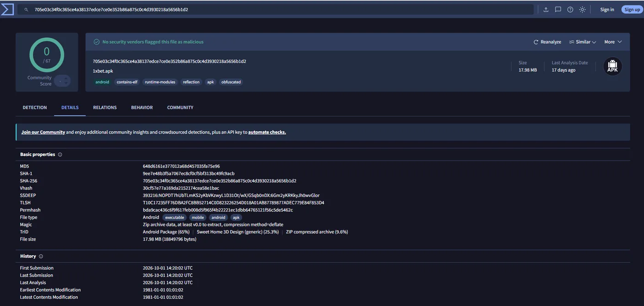Image resolution: width=644 pixels, height=306 pixels.
Task: Open the automate checks link
Action: pyautogui.click(x=267, y=132)
